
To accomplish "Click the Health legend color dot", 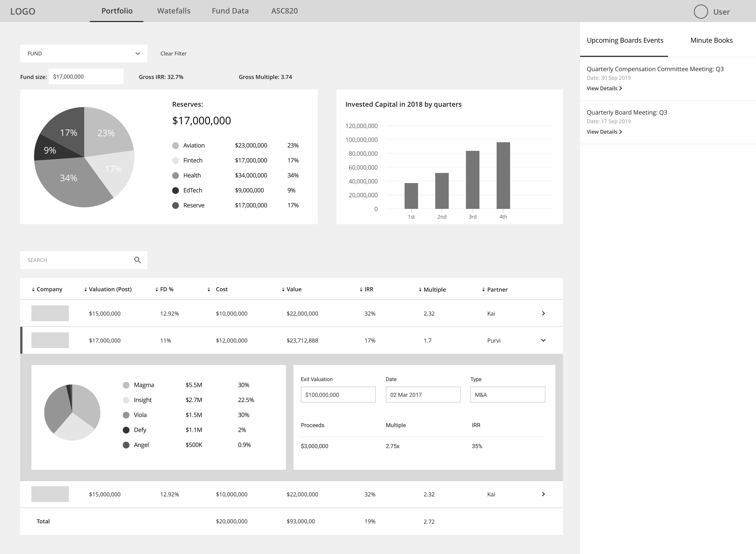I will tap(175, 175).
